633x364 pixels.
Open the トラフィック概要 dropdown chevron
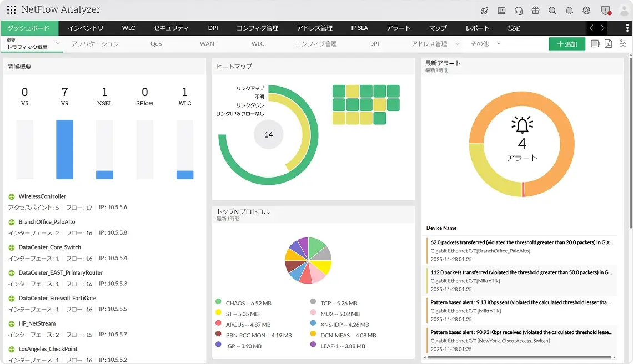click(x=58, y=43)
